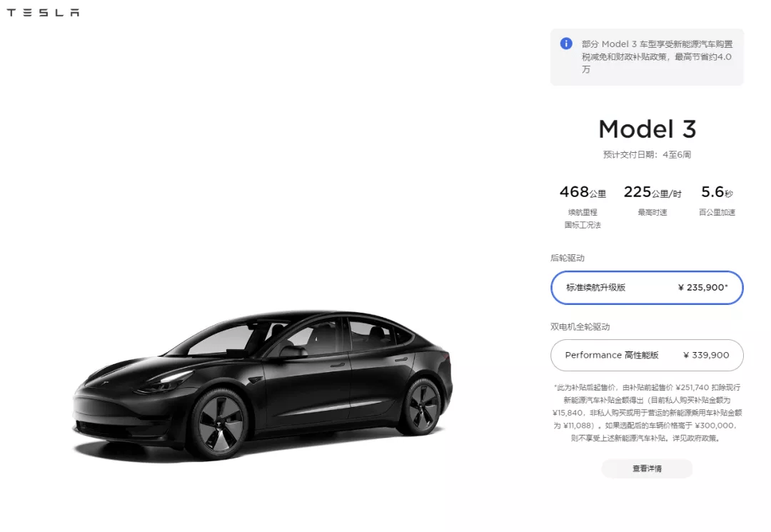Click the 国标工况法 range standard label
Screen dimensions: 771x532
[583, 225]
